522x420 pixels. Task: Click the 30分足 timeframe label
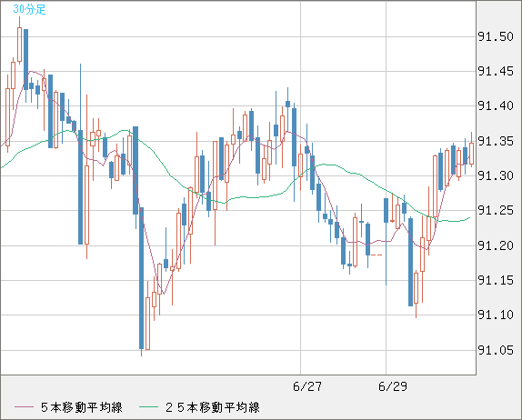(x=29, y=9)
